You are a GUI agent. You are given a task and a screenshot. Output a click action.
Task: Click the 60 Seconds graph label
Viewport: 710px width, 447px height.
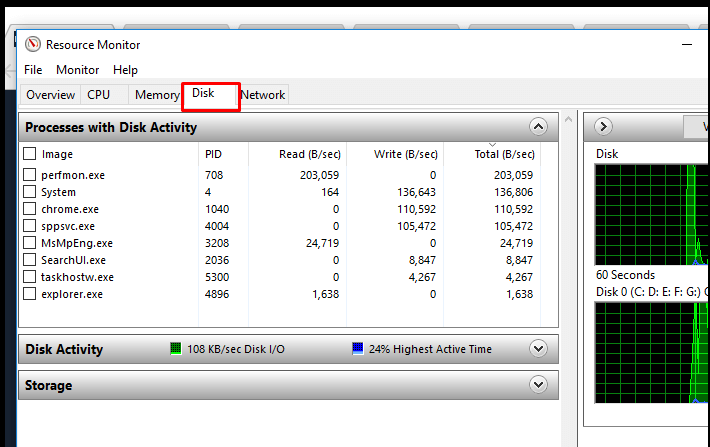(625, 275)
